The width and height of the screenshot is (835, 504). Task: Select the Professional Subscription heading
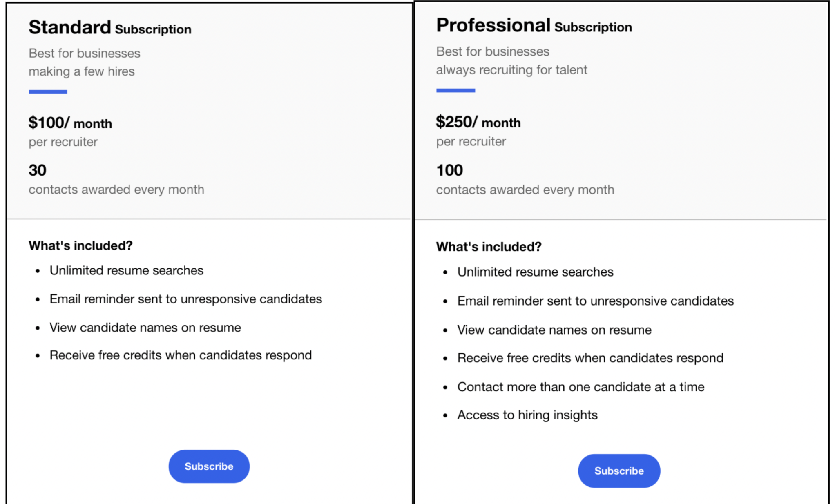(x=534, y=26)
